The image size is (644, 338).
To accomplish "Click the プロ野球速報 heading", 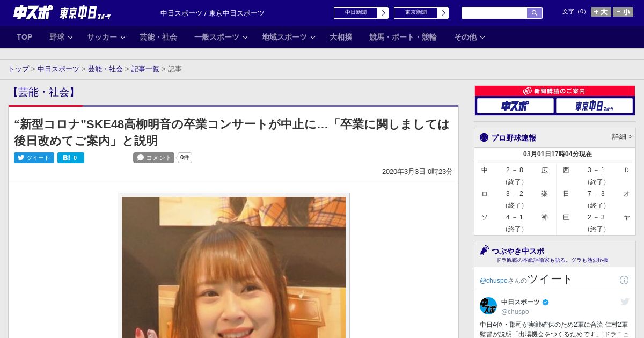I will tap(514, 138).
